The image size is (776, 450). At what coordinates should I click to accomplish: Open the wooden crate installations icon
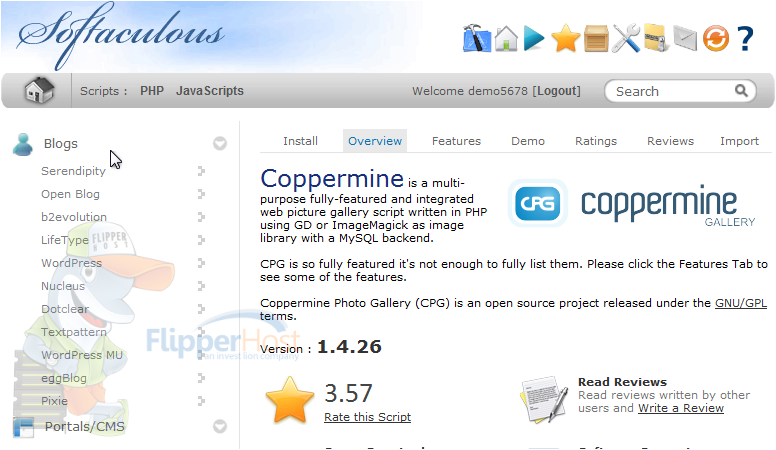tap(596, 39)
